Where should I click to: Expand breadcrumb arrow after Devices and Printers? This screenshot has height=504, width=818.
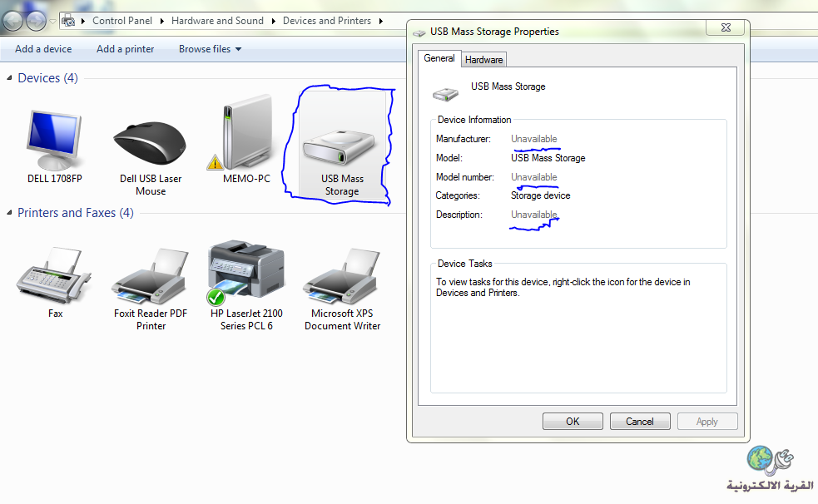point(381,21)
